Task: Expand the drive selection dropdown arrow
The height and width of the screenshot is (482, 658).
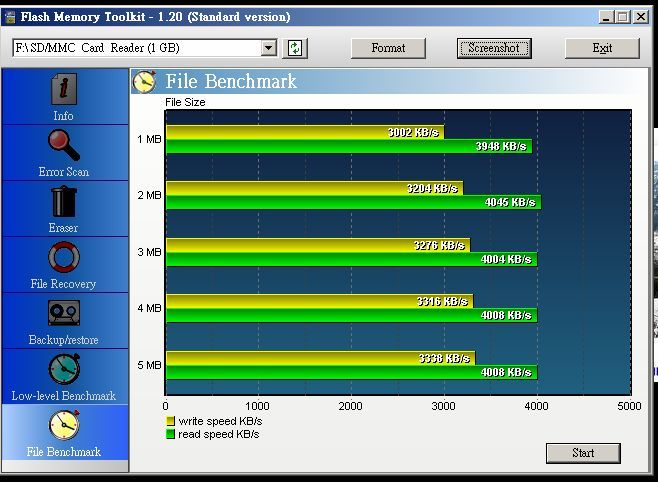Action: [x=268, y=48]
